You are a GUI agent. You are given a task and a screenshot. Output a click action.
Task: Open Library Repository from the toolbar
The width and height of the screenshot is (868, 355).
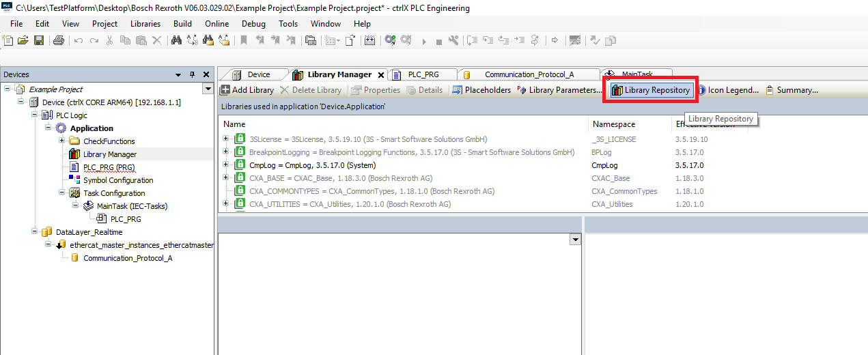coord(650,90)
